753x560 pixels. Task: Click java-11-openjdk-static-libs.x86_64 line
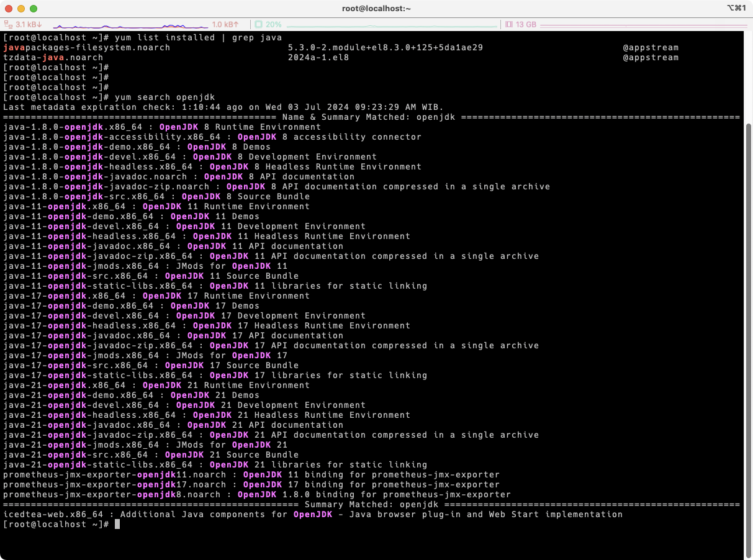215,286
